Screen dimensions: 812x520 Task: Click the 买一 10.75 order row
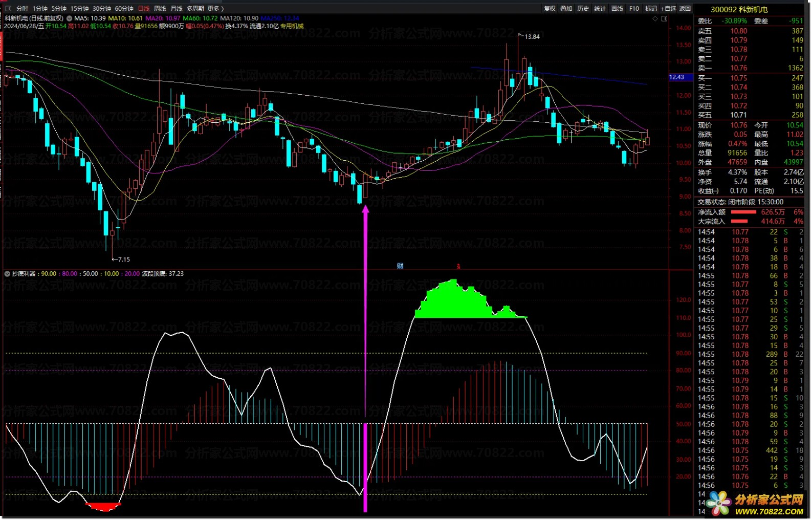point(750,78)
